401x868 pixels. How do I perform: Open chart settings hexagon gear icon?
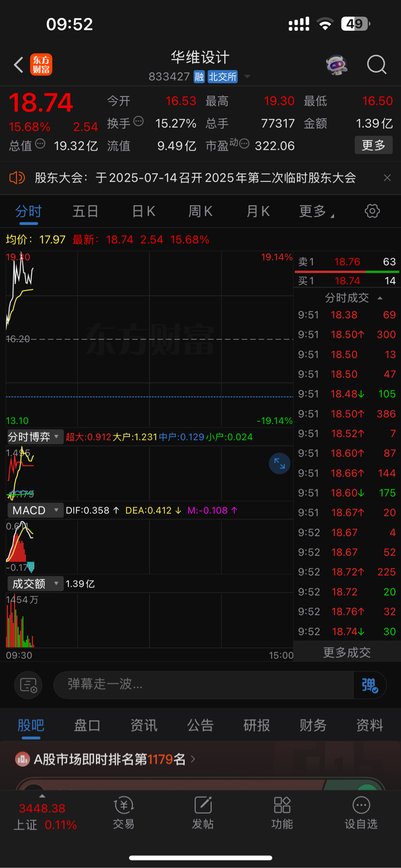tap(372, 211)
